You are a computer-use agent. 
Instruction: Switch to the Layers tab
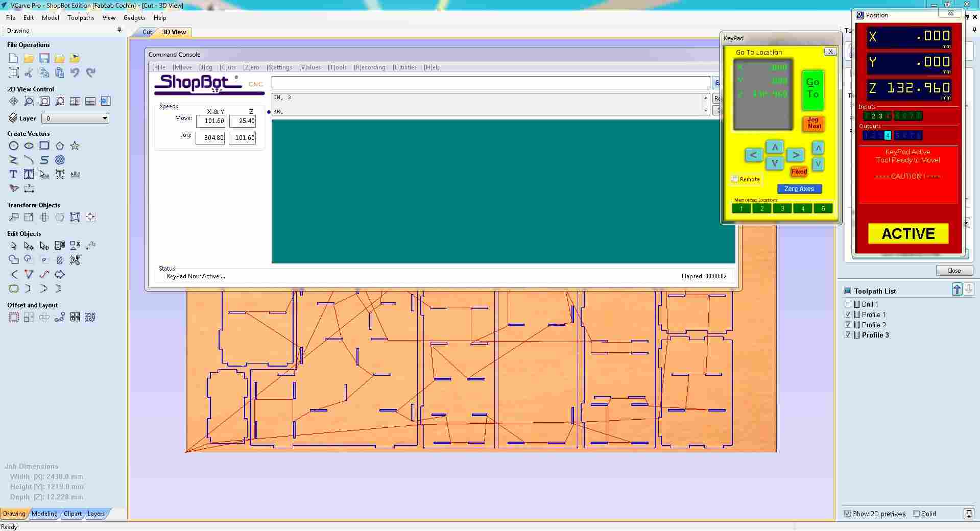(96, 514)
